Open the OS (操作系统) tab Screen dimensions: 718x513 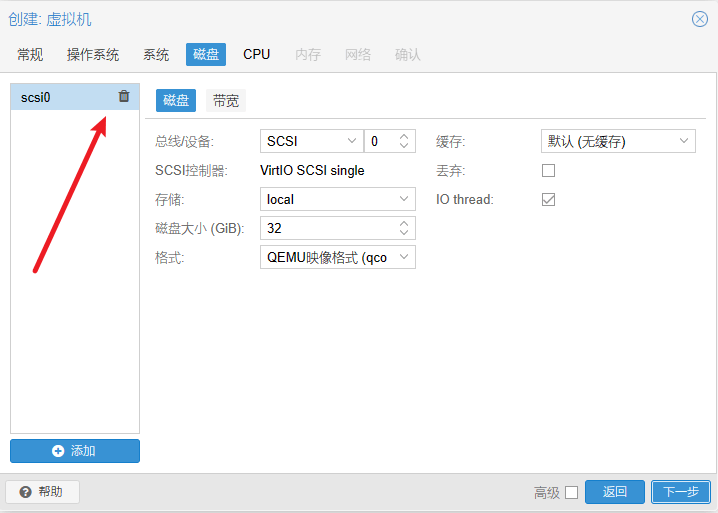[93, 54]
